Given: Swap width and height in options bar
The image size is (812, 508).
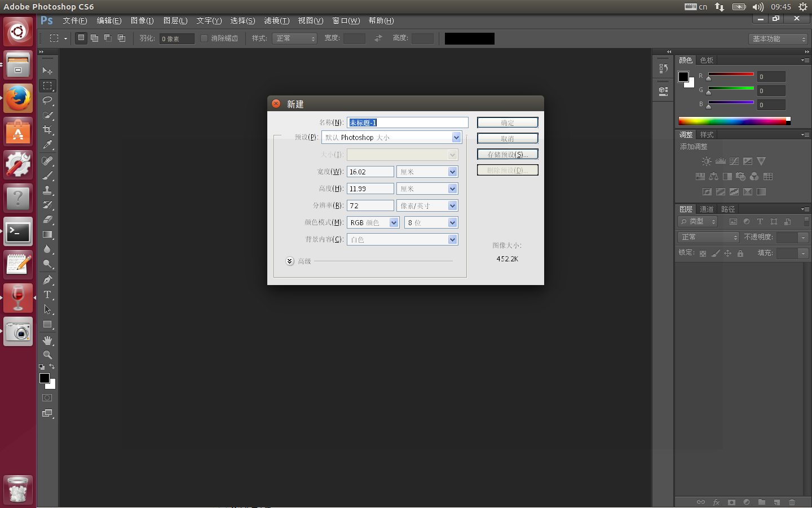Looking at the screenshot, I should point(378,38).
